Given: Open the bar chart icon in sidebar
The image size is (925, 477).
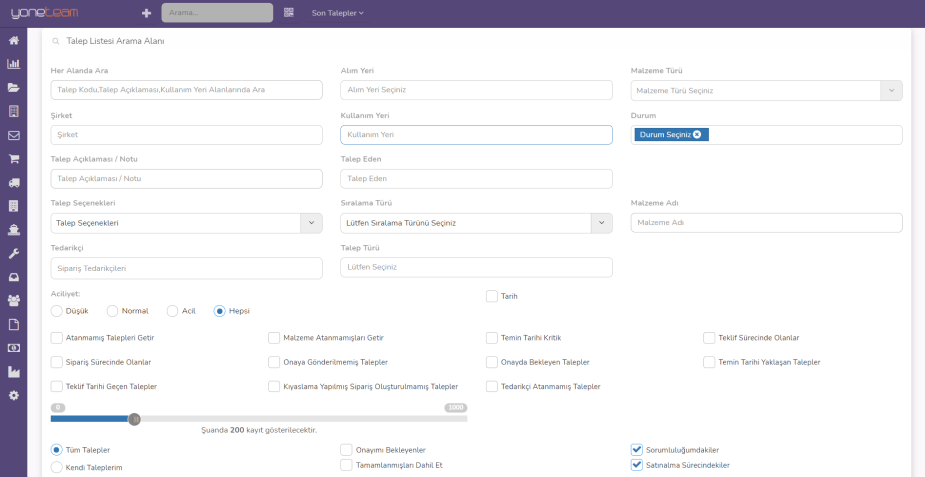Looking at the screenshot, I should 14,64.
